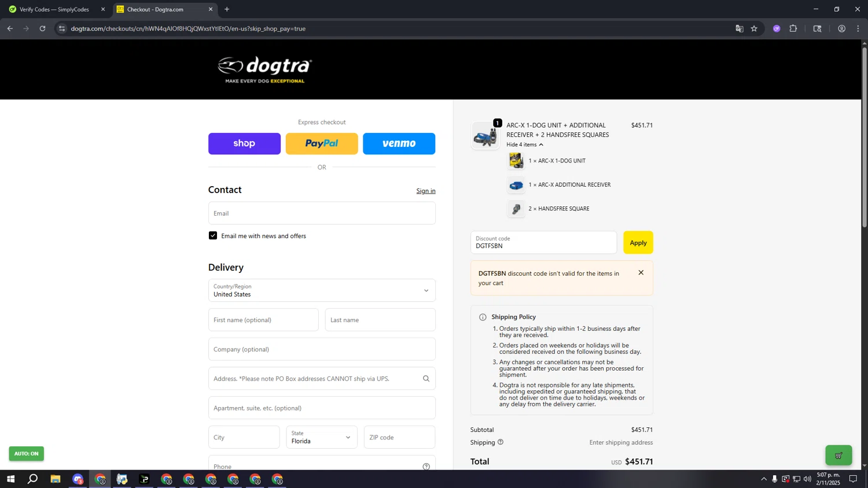Screen dimensions: 868x488
Task: Expand the Country/Region dropdown
Action: coord(322,290)
